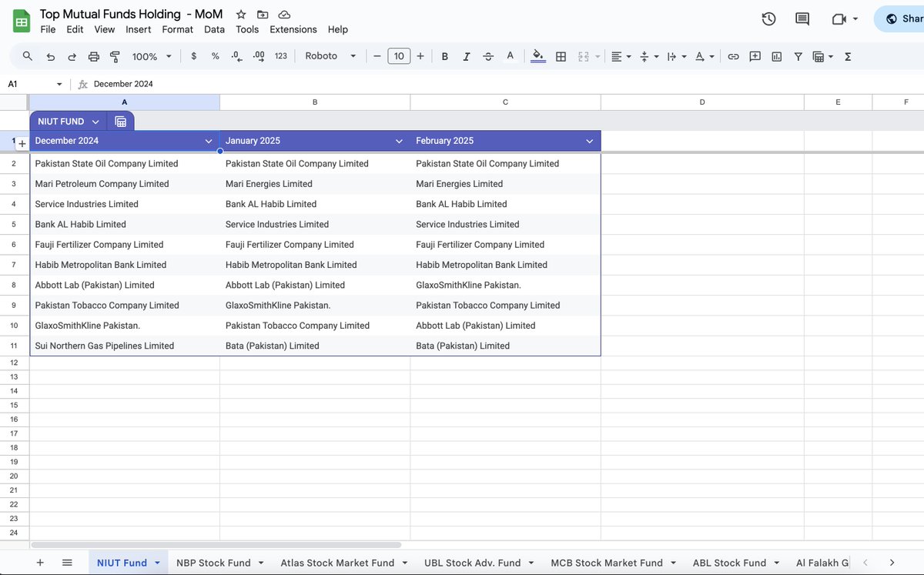Switch to the Atlas Stock Market Fund tab
This screenshot has width=924, height=575.
[x=337, y=563]
